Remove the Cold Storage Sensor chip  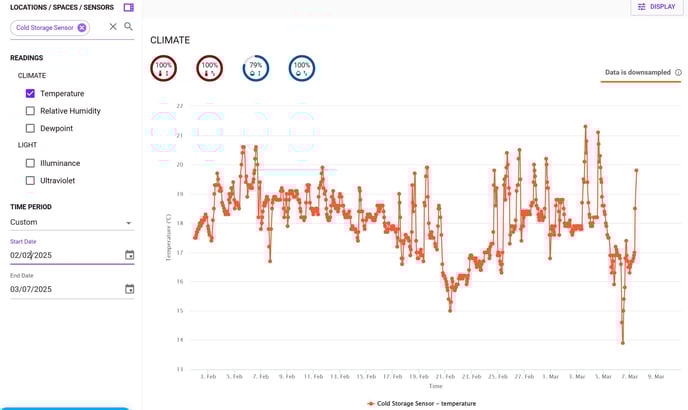pos(82,28)
